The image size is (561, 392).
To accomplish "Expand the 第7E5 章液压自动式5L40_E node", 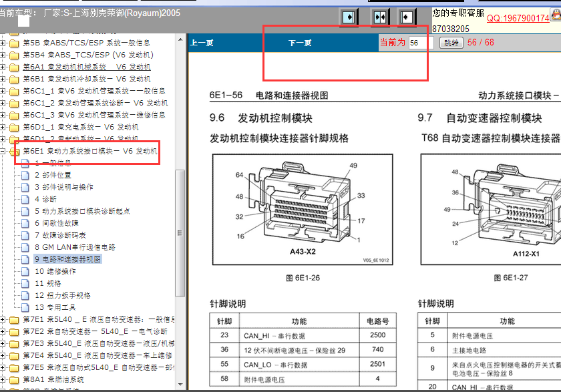I will (x=3, y=367).
